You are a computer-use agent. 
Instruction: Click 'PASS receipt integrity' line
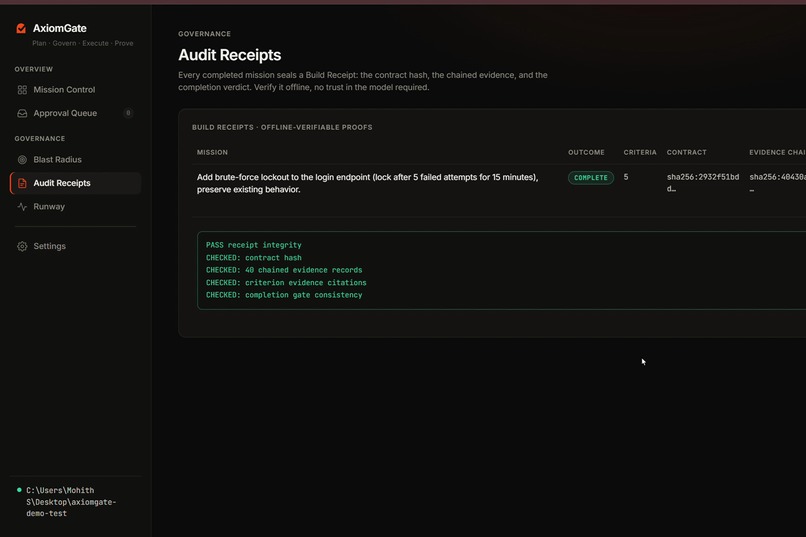tap(254, 245)
